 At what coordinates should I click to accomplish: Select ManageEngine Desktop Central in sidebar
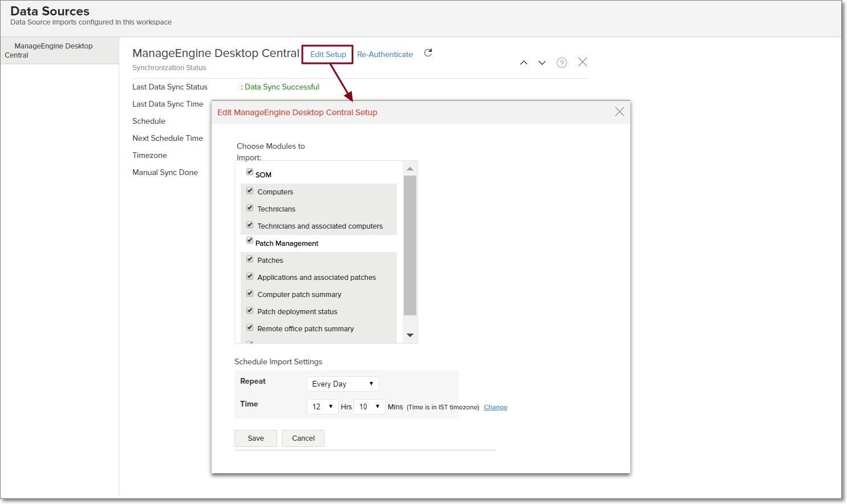[x=59, y=51]
